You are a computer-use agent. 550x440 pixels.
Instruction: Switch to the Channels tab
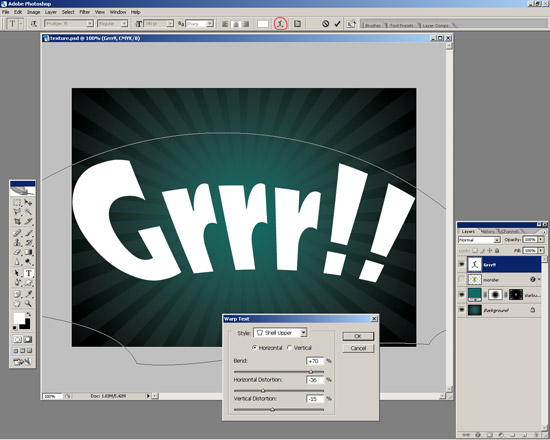click(510, 232)
